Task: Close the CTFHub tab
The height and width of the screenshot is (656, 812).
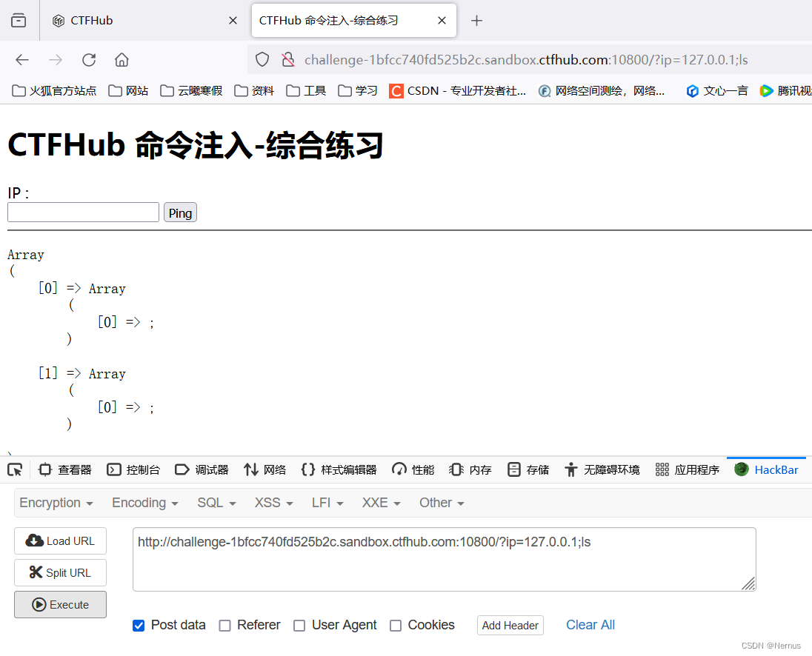Action: coord(233,20)
